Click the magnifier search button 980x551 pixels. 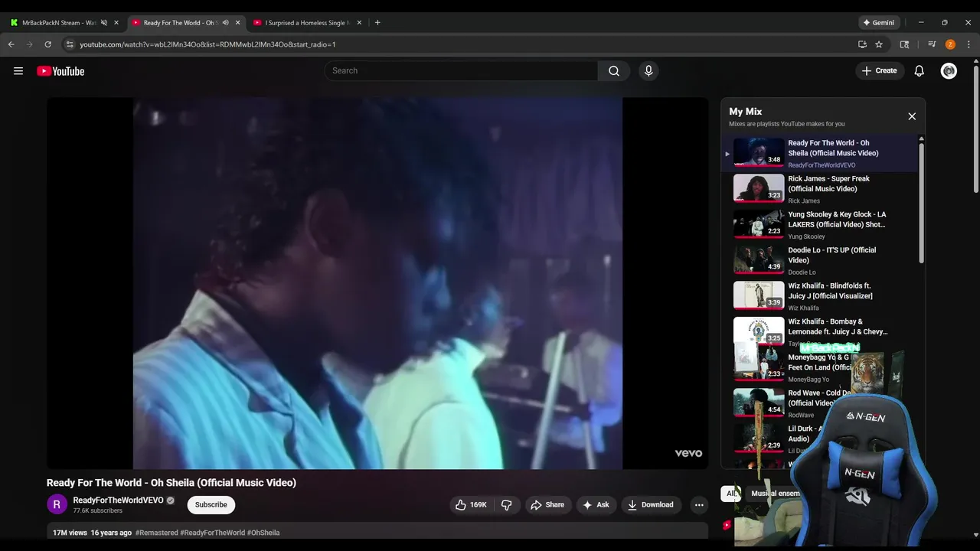point(614,70)
